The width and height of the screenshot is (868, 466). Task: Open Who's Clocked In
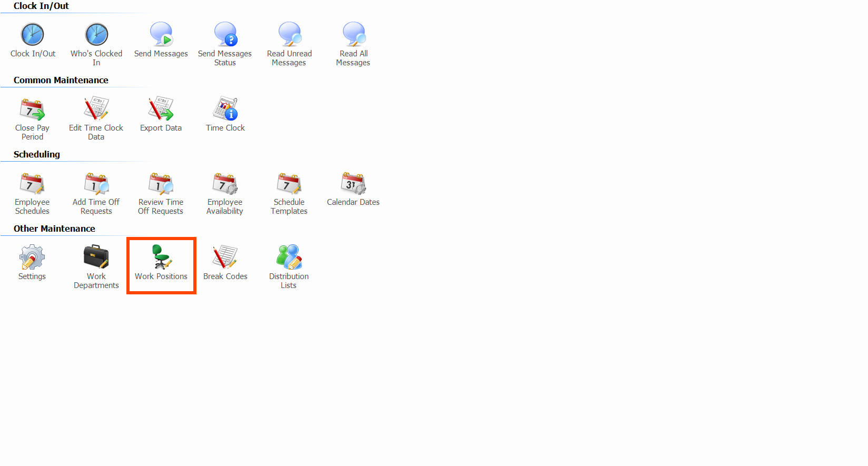click(96, 35)
